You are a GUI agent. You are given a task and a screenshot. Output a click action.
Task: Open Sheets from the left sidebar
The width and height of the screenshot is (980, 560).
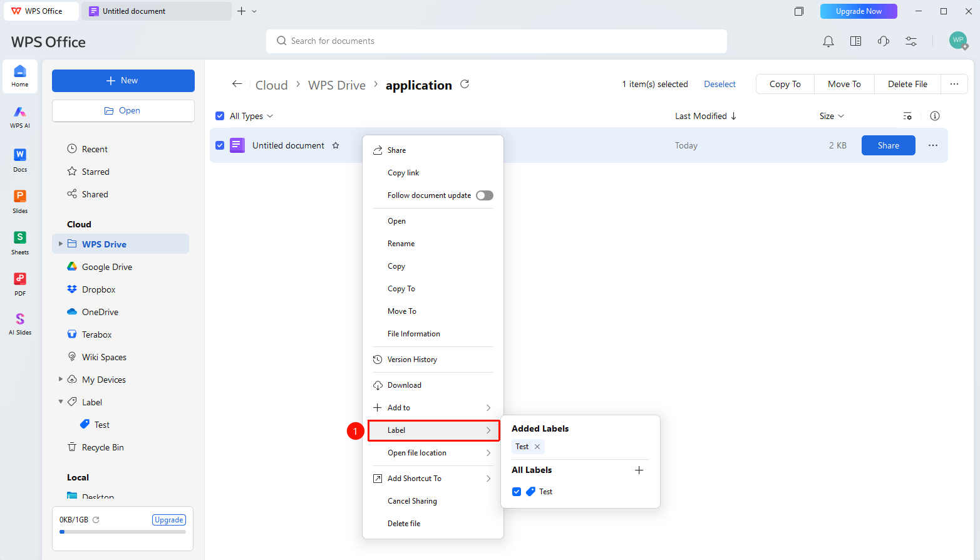tap(20, 242)
